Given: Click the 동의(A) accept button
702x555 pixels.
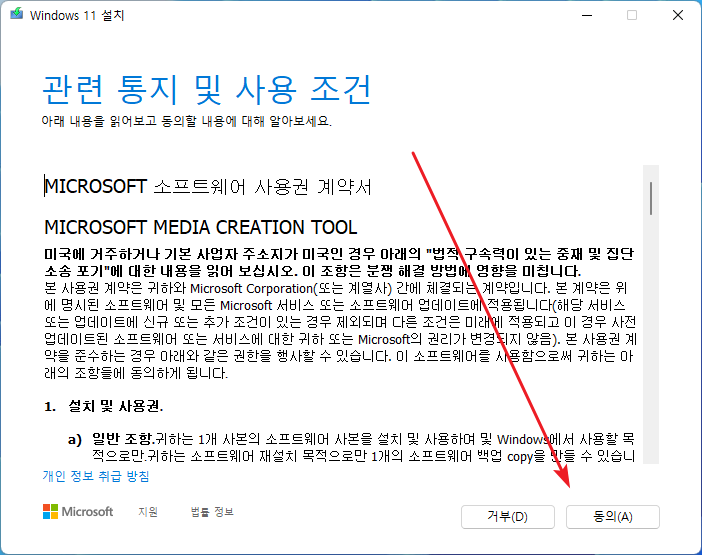Looking at the screenshot, I should (612, 517).
